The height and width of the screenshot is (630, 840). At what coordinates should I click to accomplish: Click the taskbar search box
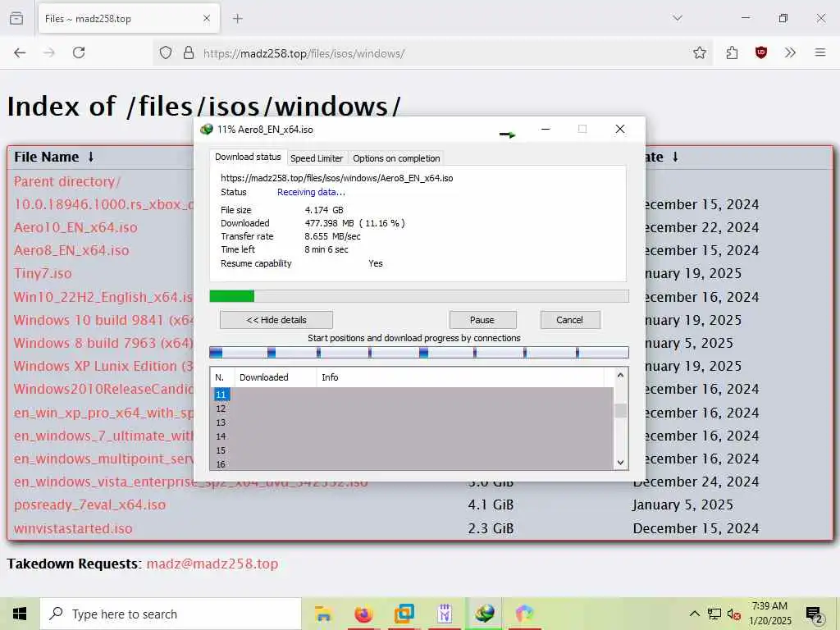(x=171, y=614)
